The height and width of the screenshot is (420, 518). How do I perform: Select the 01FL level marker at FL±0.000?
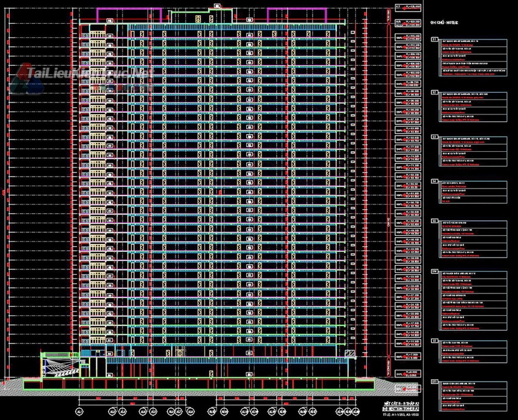point(407,373)
